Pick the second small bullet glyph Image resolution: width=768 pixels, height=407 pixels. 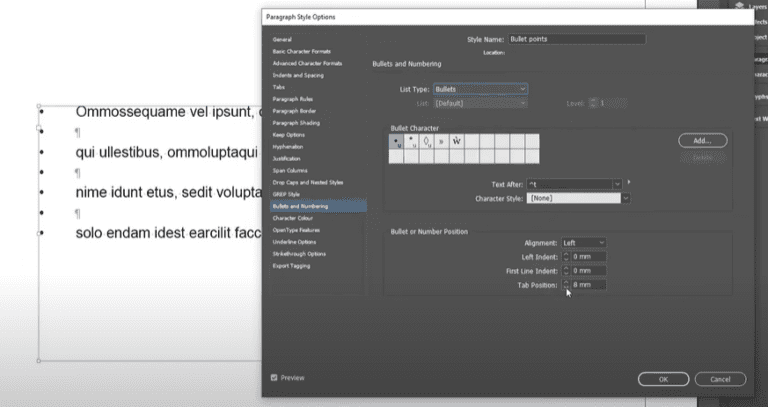[411, 142]
